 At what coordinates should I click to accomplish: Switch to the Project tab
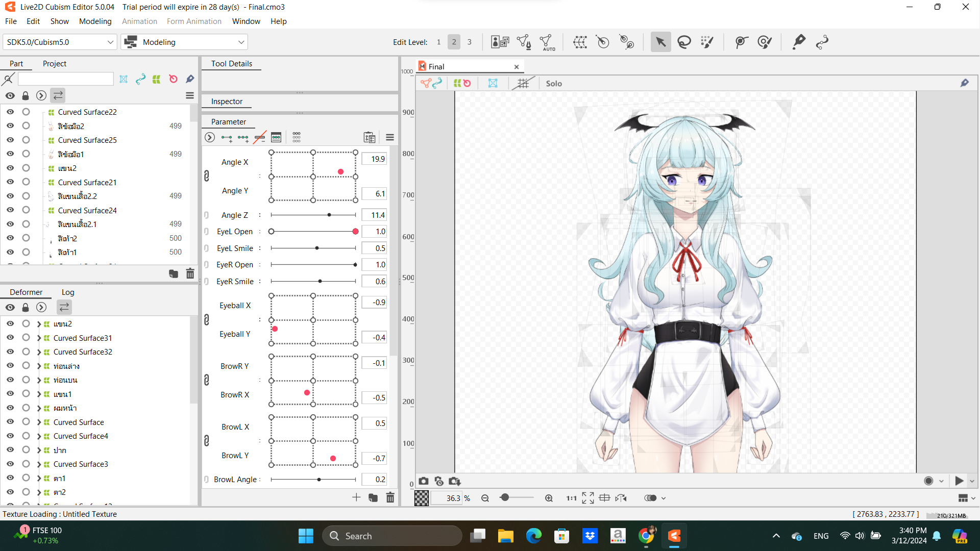coord(55,64)
